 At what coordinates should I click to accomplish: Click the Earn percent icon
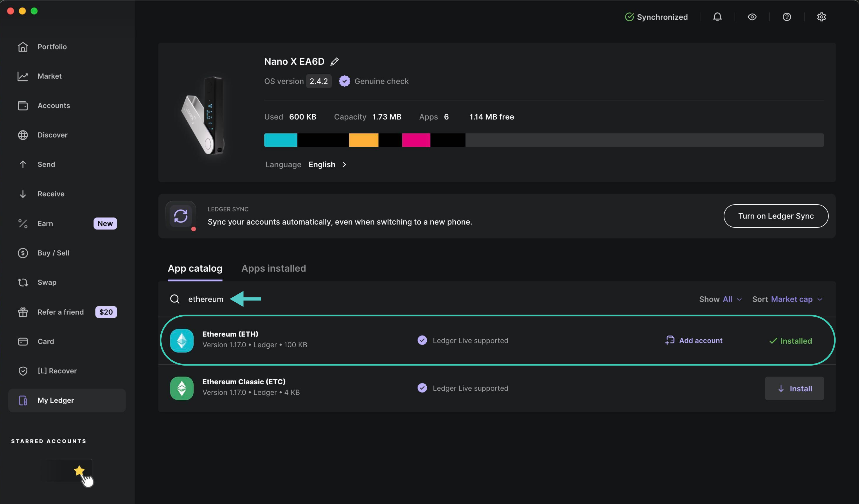[x=23, y=224]
